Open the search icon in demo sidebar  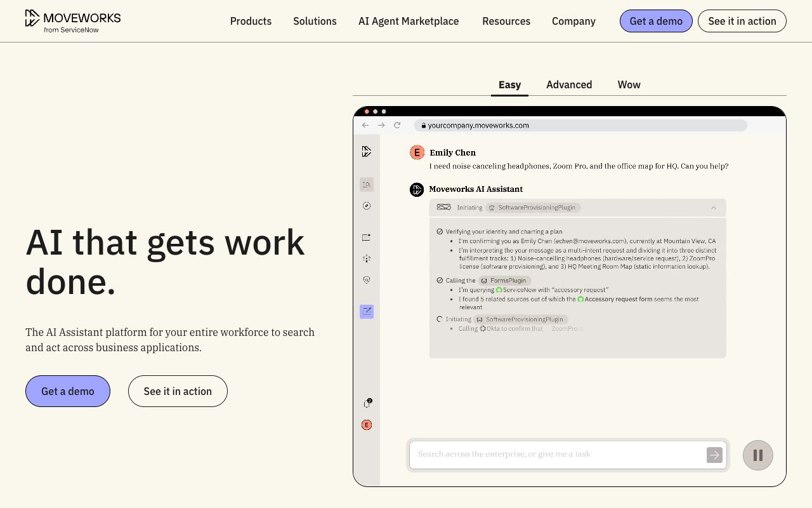367,184
